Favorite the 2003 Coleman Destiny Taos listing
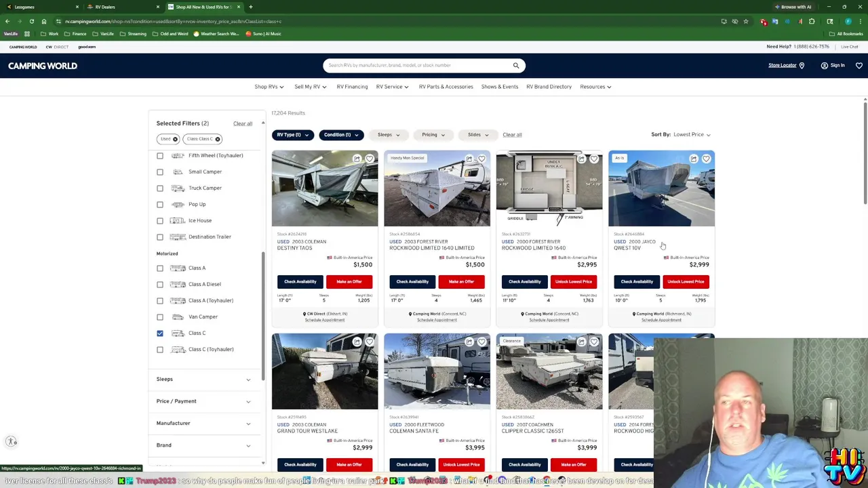The height and width of the screenshot is (488, 868). (x=370, y=159)
